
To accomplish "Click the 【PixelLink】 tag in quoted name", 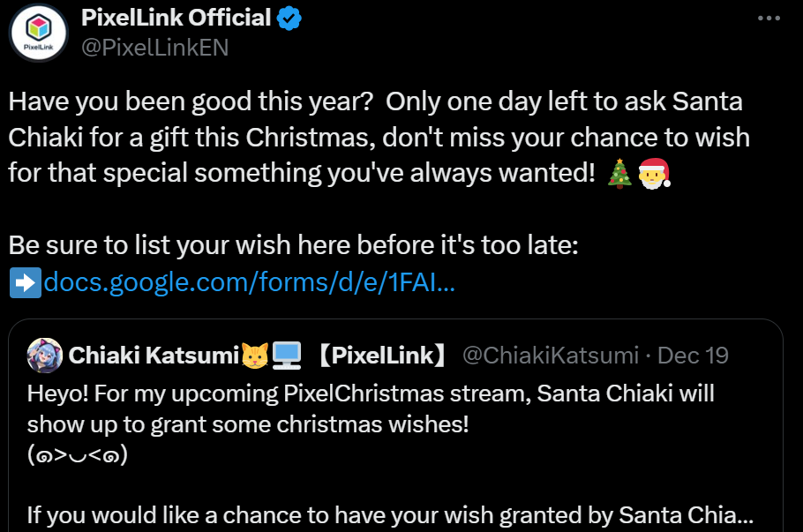I will (x=381, y=356).
